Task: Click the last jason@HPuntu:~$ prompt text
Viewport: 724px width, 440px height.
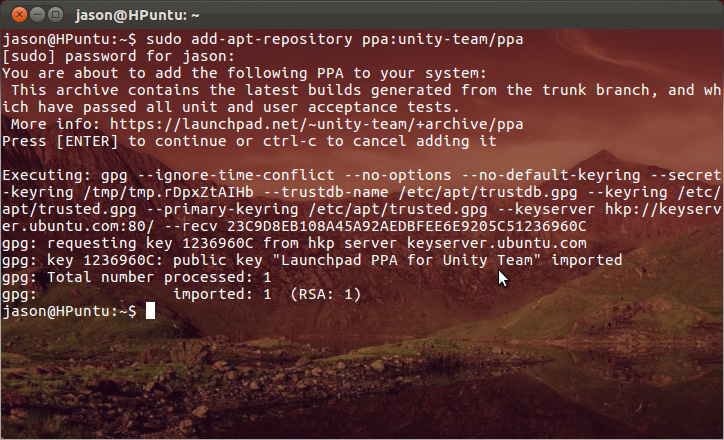Action: [x=69, y=312]
